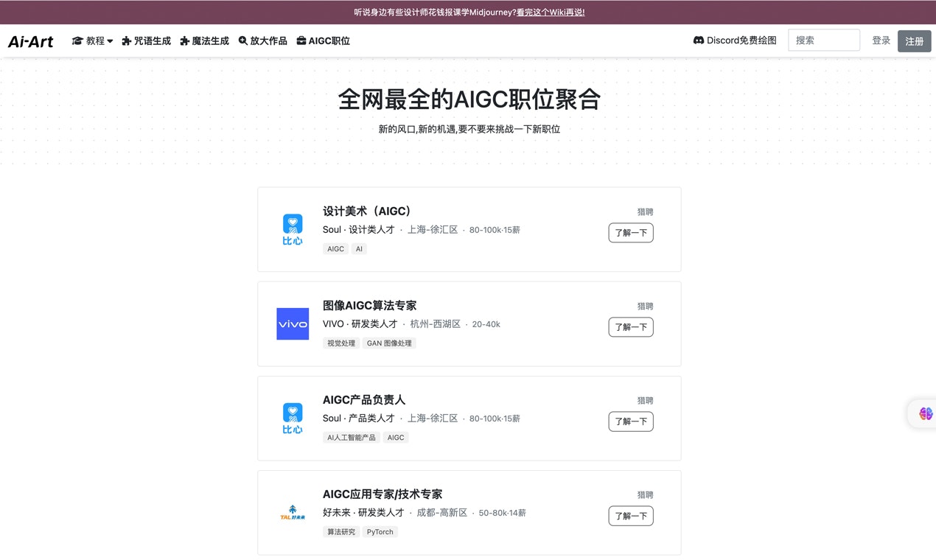The height and width of the screenshot is (560, 936).
Task: Click the AIGC tag under AIGC产品负责人
Action: pos(396,438)
